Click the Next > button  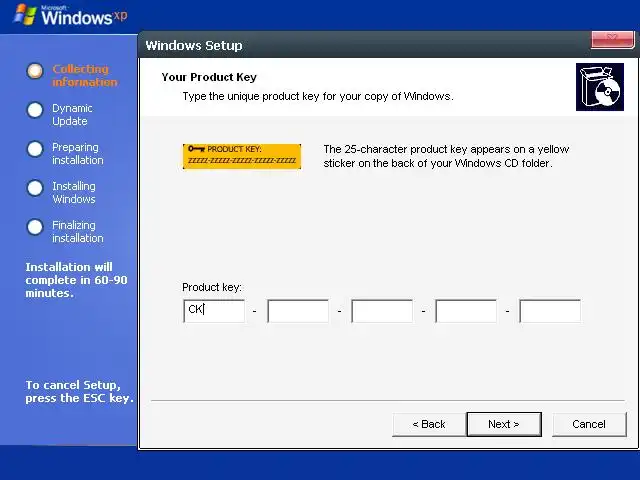504,424
